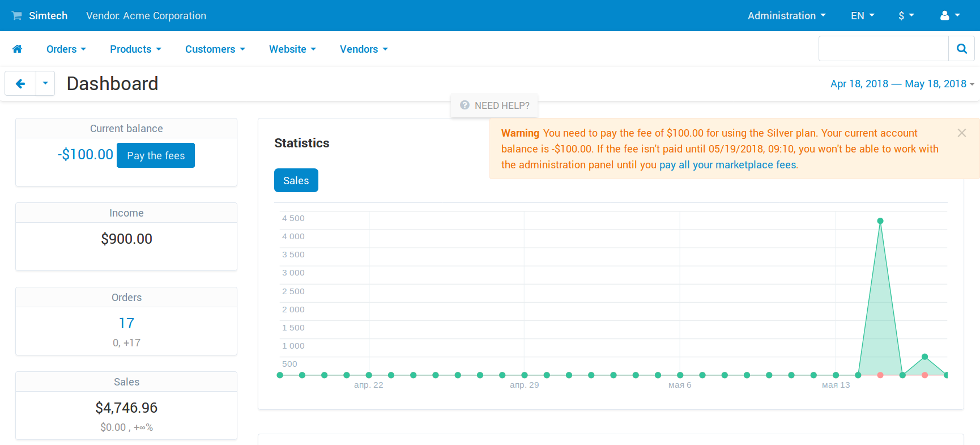Open the Vendors menu
980x445 pixels.
pyautogui.click(x=364, y=49)
